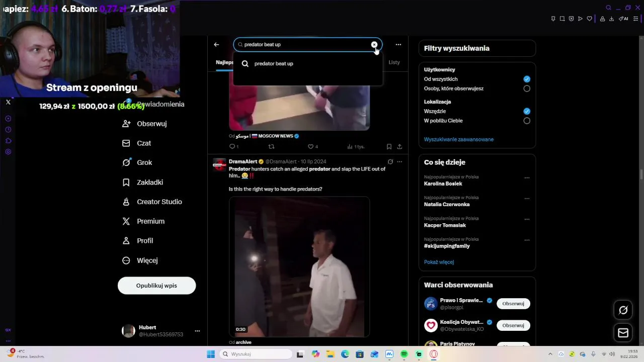Open 'Wyszukiwanie zaawansowane' link
Image resolution: width=644 pixels, height=362 pixels.
(x=459, y=140)
